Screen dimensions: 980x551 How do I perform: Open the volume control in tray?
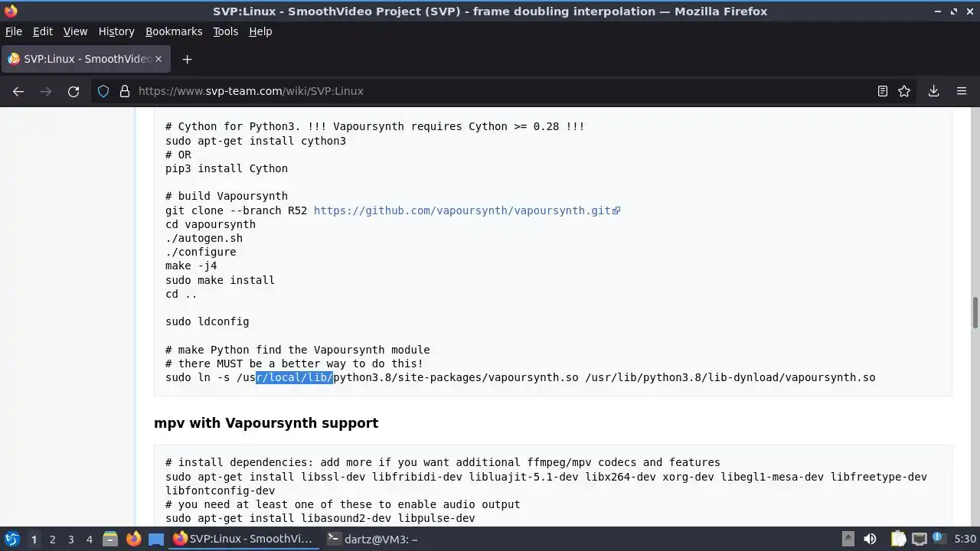pyautogui.click(x=870, y=540)
